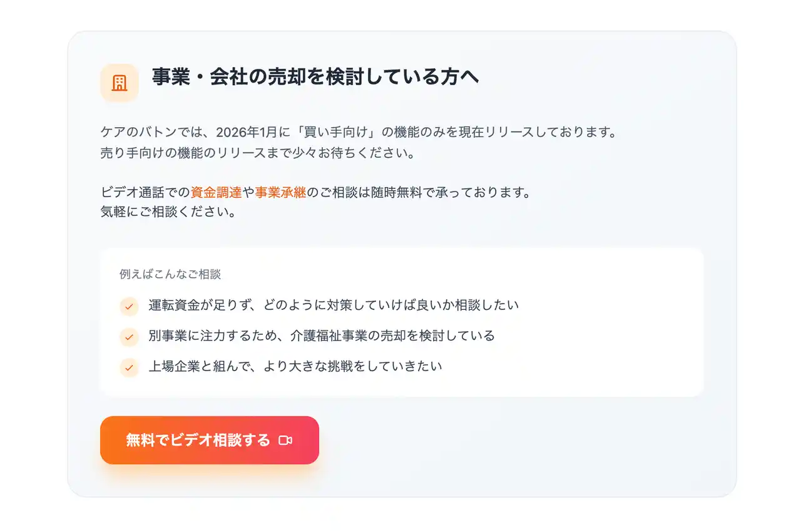Open the 資金調達 link

pos(216,193)
